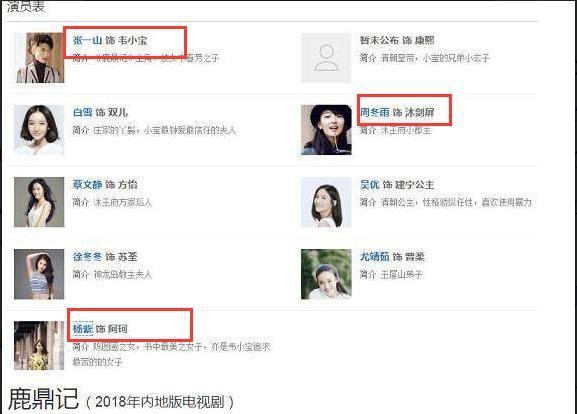The height and width of the screenshot is (414, 577).
Task: Click the photo beside 尤靖茹 饰 曾柔
Action: click(x=326, y=274)
